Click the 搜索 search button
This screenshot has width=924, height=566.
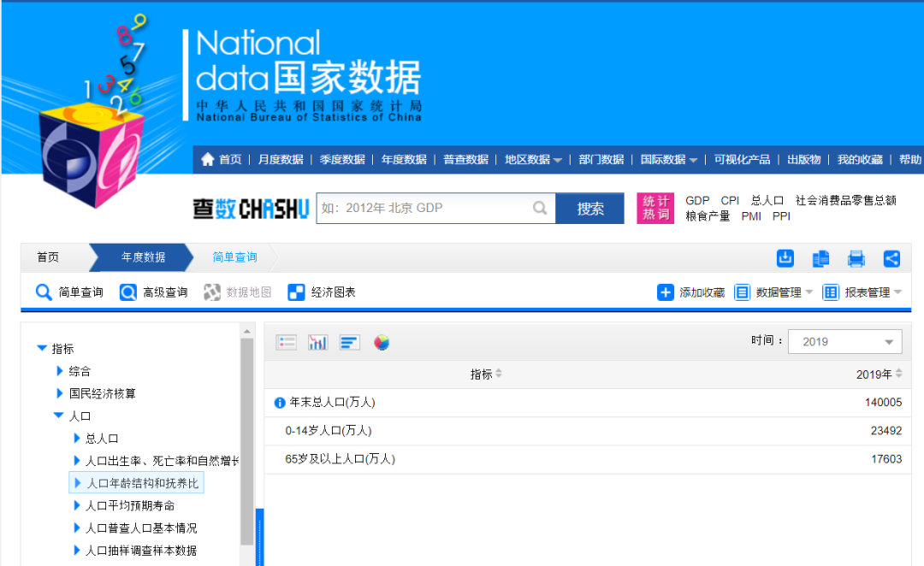pyautogui.click(x=589, y=209)
